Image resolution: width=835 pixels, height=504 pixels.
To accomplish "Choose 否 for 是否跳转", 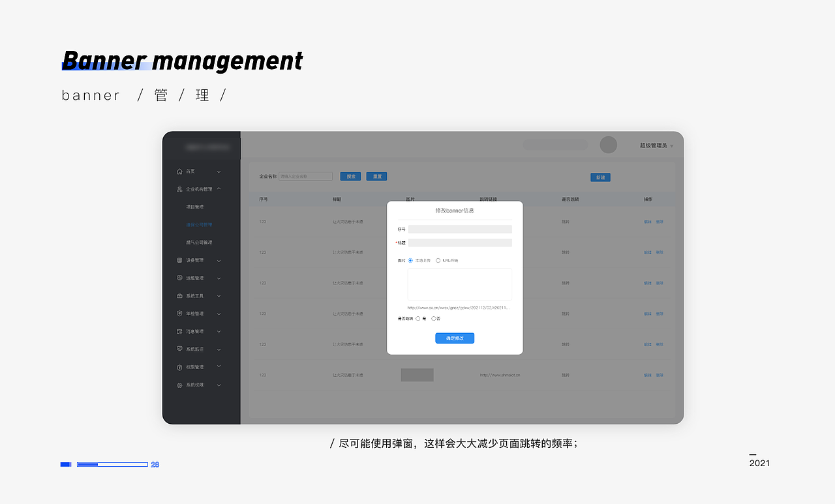I will click(434, 318).
